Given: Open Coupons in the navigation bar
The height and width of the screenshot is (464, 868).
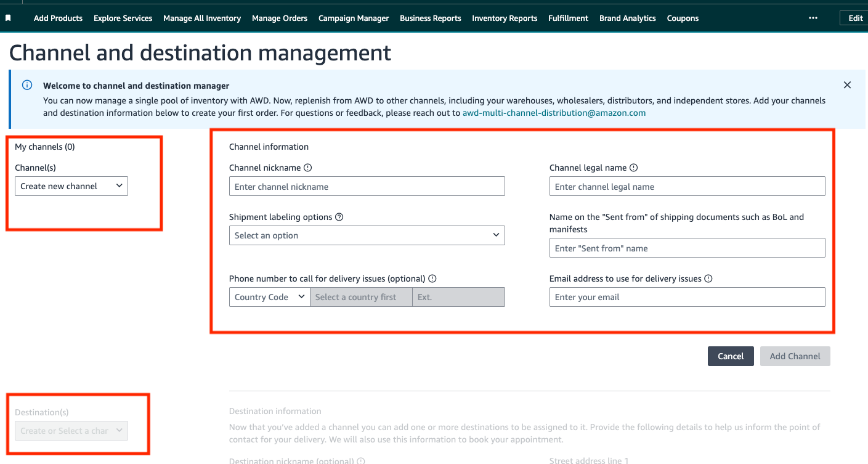Looking at the screenshot, I should 683,18.
